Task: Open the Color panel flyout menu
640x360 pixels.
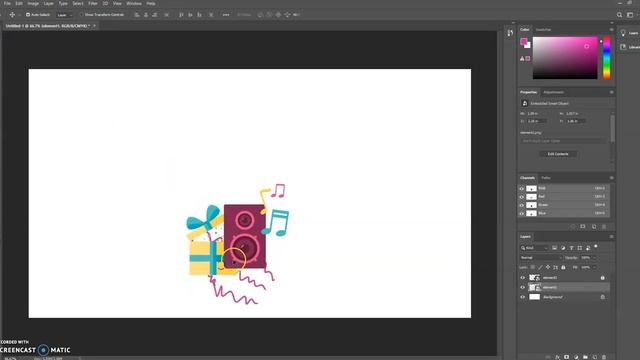Action: 611,29
